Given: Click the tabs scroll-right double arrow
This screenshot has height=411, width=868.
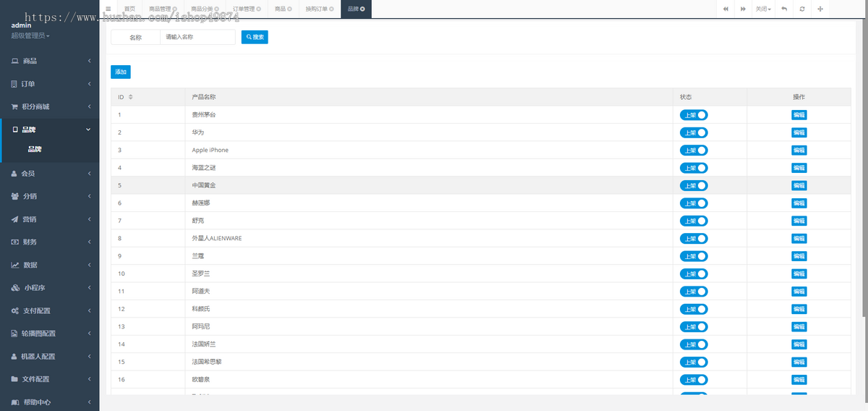Looking at the screenshot, I should pyautogui.click(x=743, y=9).
